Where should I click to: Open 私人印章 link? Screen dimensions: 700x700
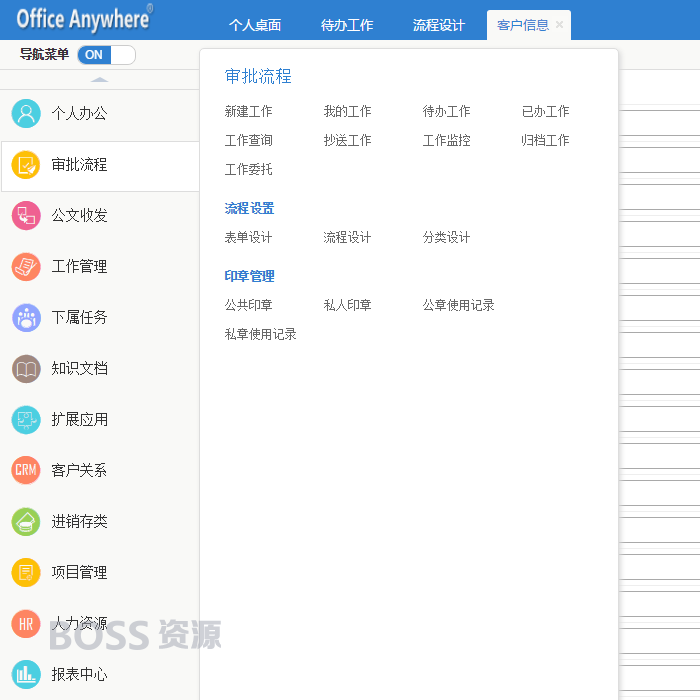click(x=347, y=305)
